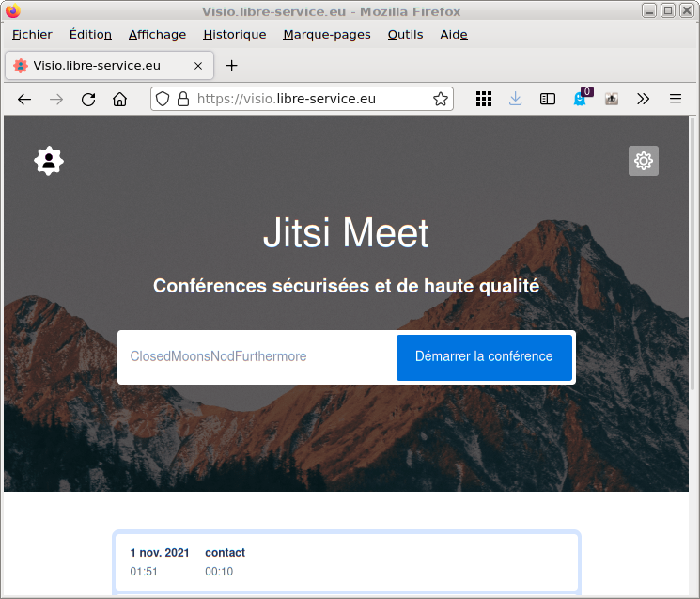Click the image extension toolbar icon

[x=612, y=99]
